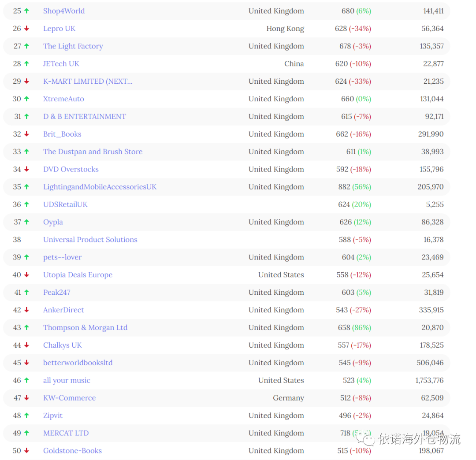Open the Thompson & Morgan Ltd link
The image size is (476, 460).
[x=86, y=328]
